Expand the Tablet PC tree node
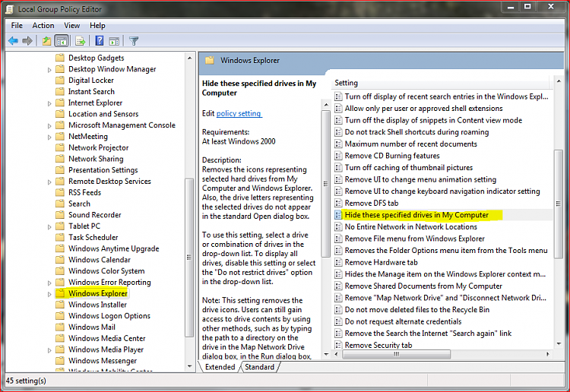 coord(49,227)
